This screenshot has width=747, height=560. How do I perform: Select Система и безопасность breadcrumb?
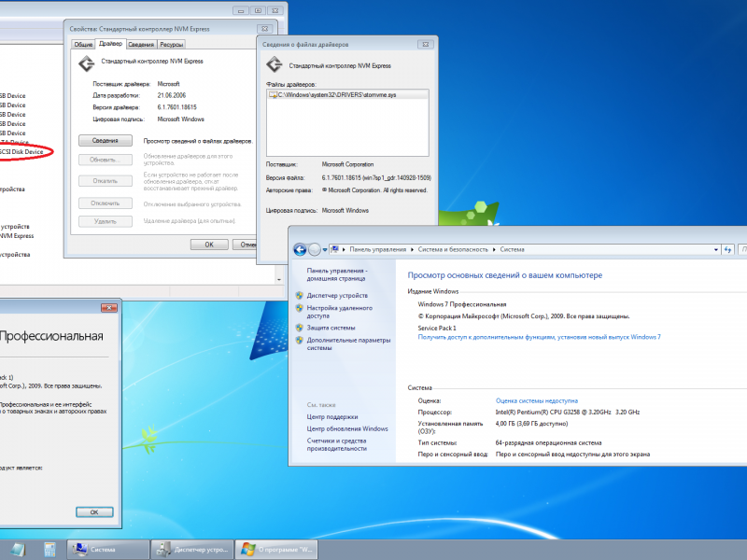tap(453, 249)
